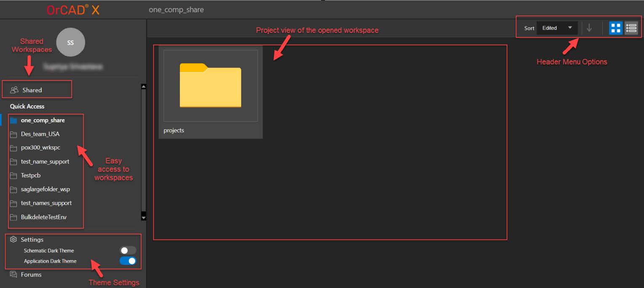Reverse sort order with arrow icon
This screenshot has height=288, width=644.
coord(589,28)
